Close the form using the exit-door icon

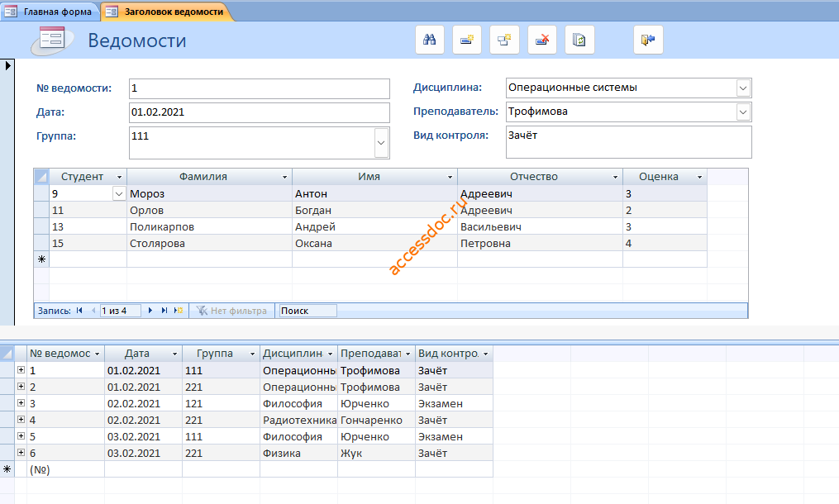648,40
